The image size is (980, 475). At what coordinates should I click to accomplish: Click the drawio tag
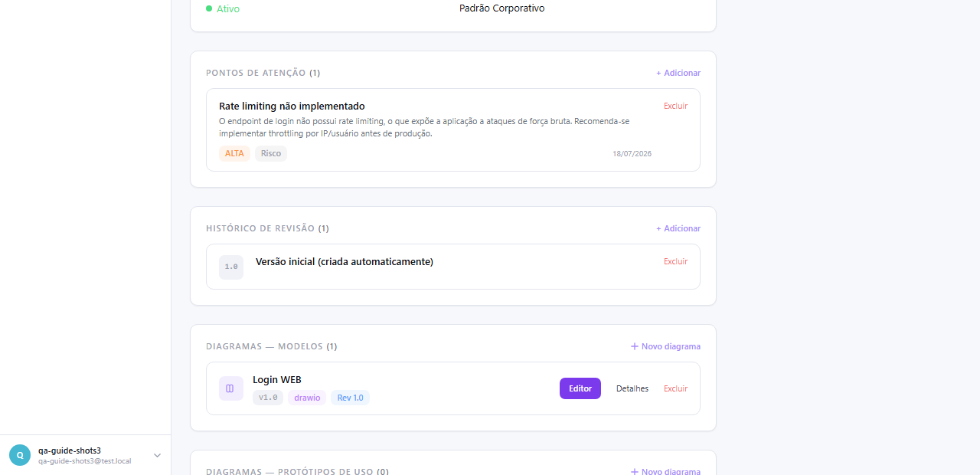click(x=307, y=398)
